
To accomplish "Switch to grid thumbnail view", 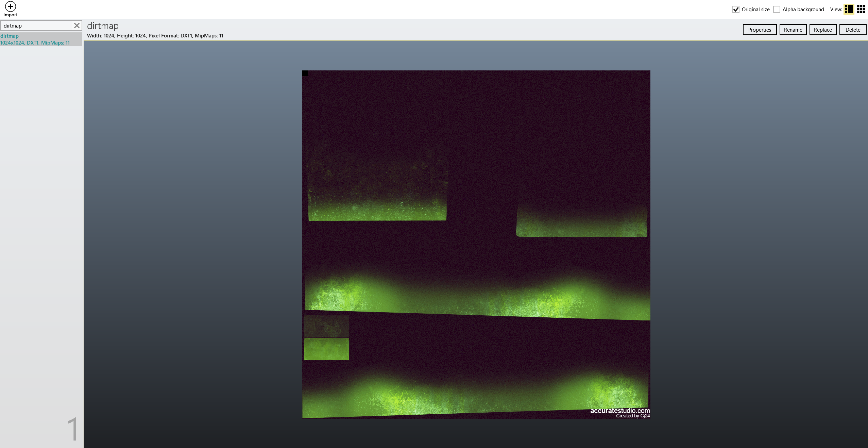I will coord(861,9).
